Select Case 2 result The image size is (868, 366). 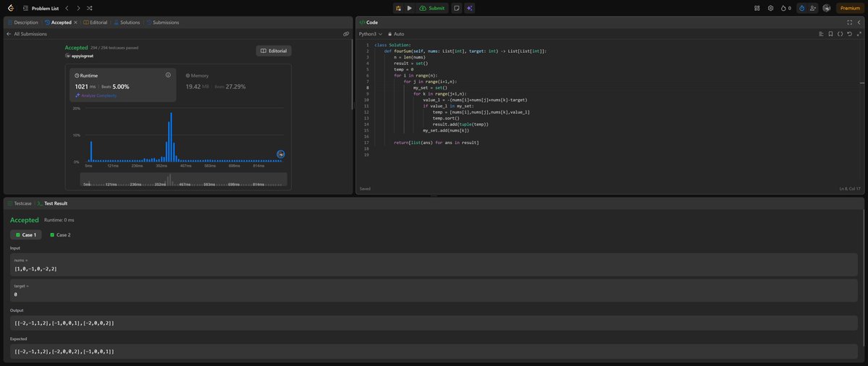click(x=60, y=235)
